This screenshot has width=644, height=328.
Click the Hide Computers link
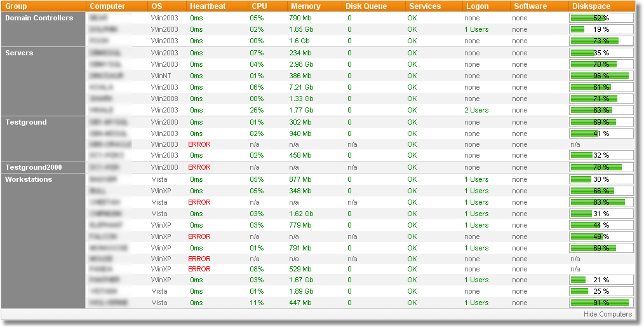pyautogui.click(x=607, y=314)
